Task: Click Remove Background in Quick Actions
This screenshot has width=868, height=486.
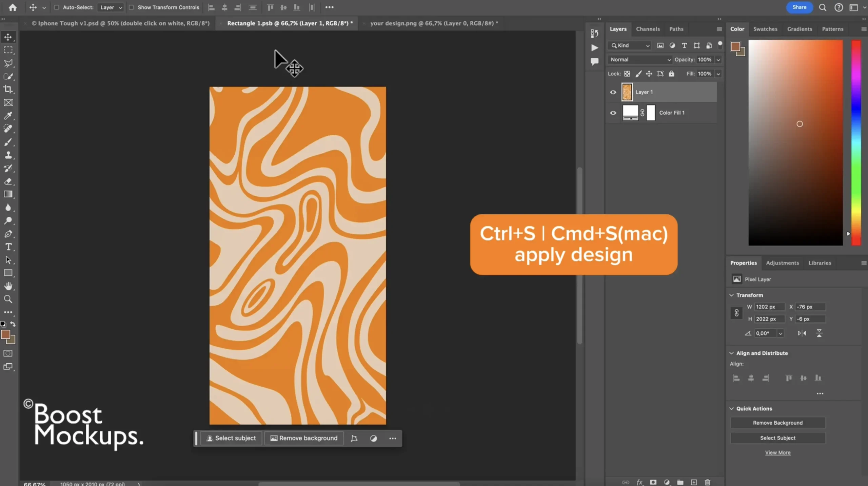Action: (777, 423)
